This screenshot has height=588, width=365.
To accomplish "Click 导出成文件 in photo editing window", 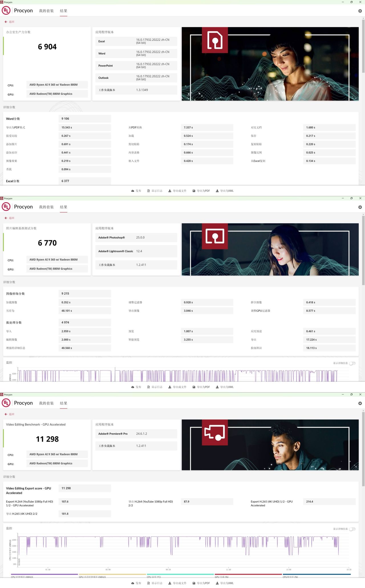I will pyautogui.click(x=177, y=387).
